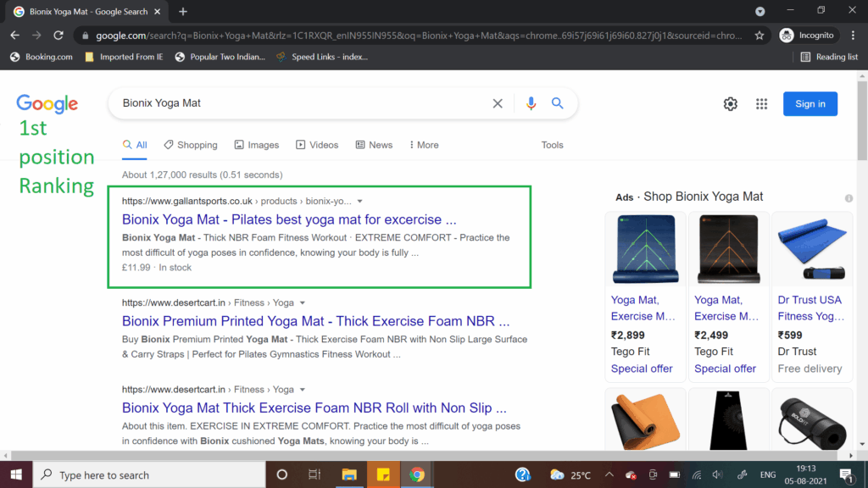Open Google search settings gear
This screenshot has width=868, height=488.
730,104
